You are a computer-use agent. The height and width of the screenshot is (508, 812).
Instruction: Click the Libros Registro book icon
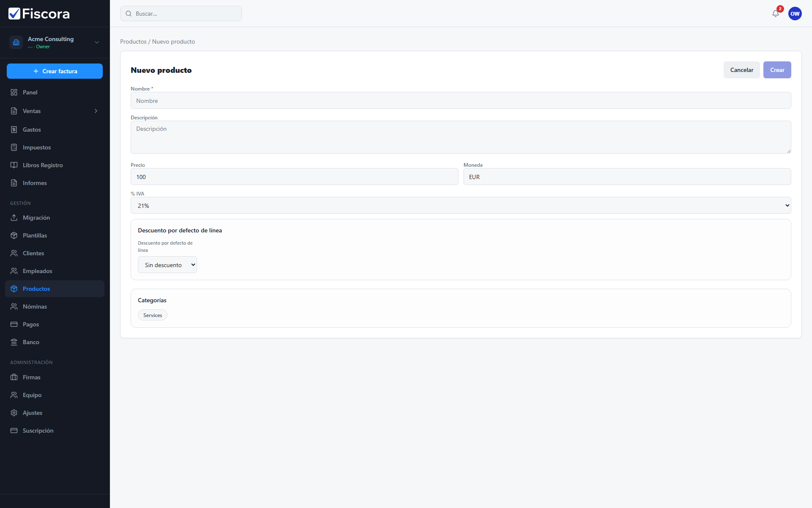(x=14, y=165)
